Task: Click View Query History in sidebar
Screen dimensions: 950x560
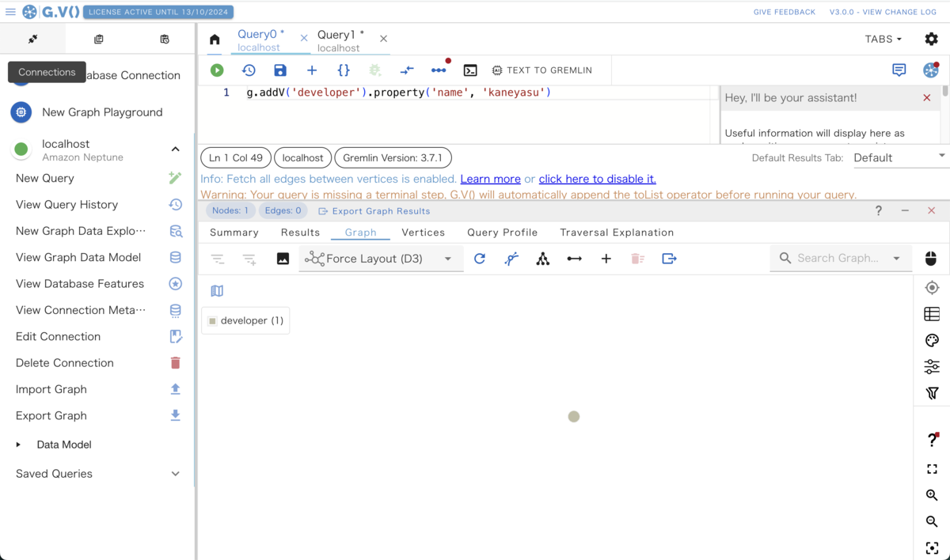Action: pos(66,204)
